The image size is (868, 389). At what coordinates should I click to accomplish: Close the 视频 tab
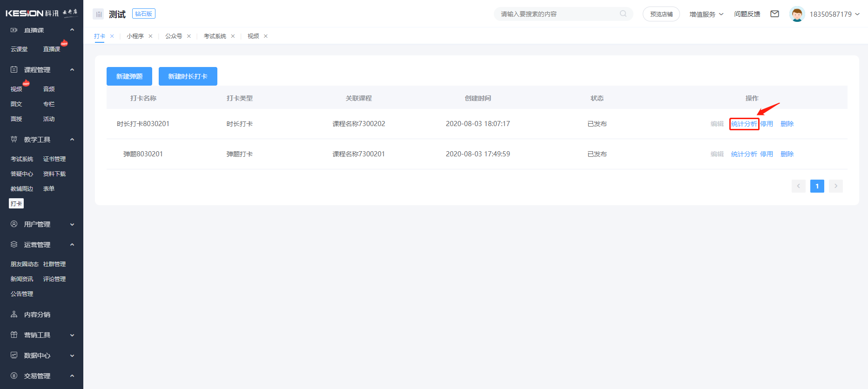266,36
